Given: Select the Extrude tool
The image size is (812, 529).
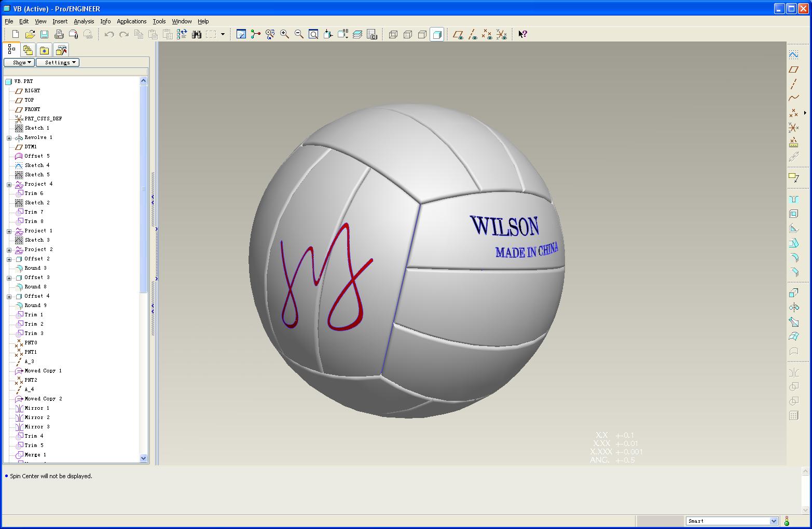Looking at the screenshot, I should pyautogui.click(x=793, y=293).
